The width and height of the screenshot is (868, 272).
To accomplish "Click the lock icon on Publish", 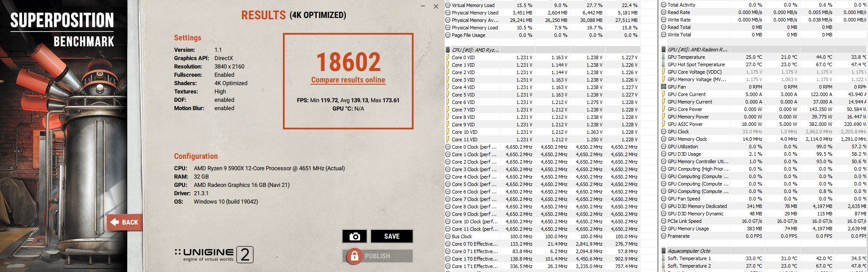I will point(354,256).
